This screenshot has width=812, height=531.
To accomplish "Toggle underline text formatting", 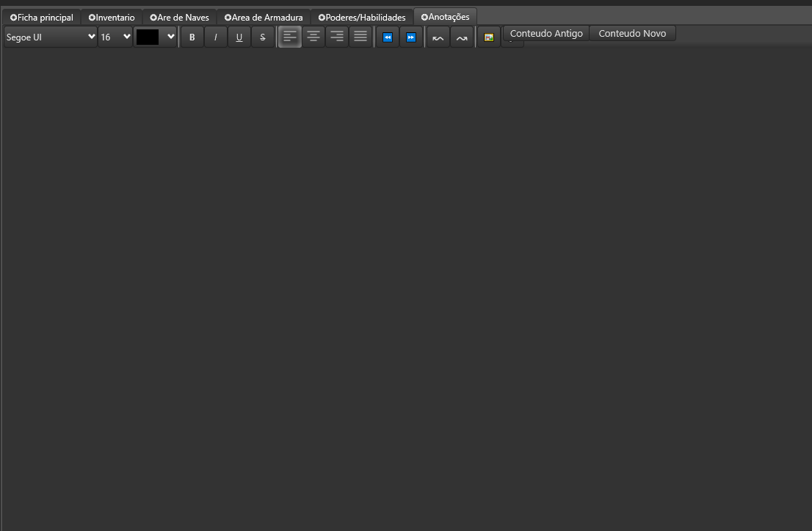I will click(x=239, y=37).
